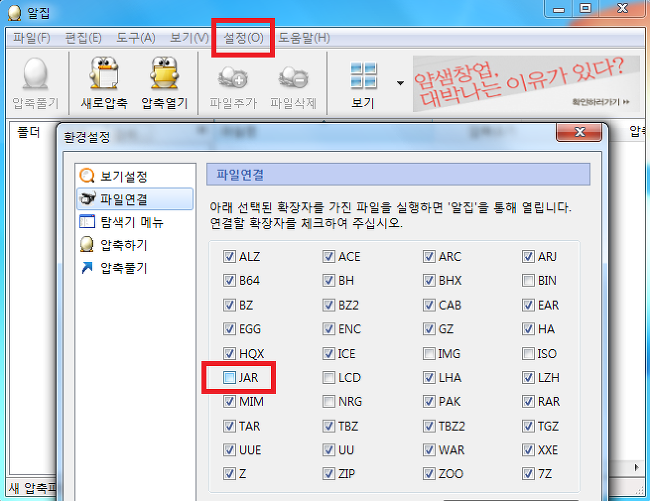Toggle the ZOO checkbox
This screenshot has width=650, height=501.
(429, 473)
